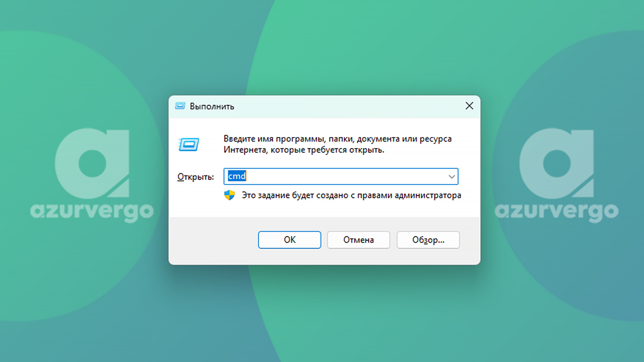Click the 'Введите имя программы' description text
The image size is (644, 362).
337,144
